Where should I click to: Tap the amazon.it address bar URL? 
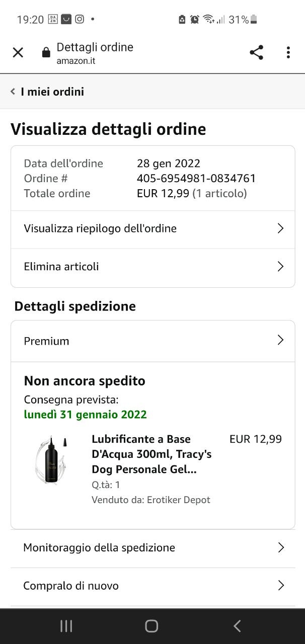pyautogui.click(x=76, y=61)
